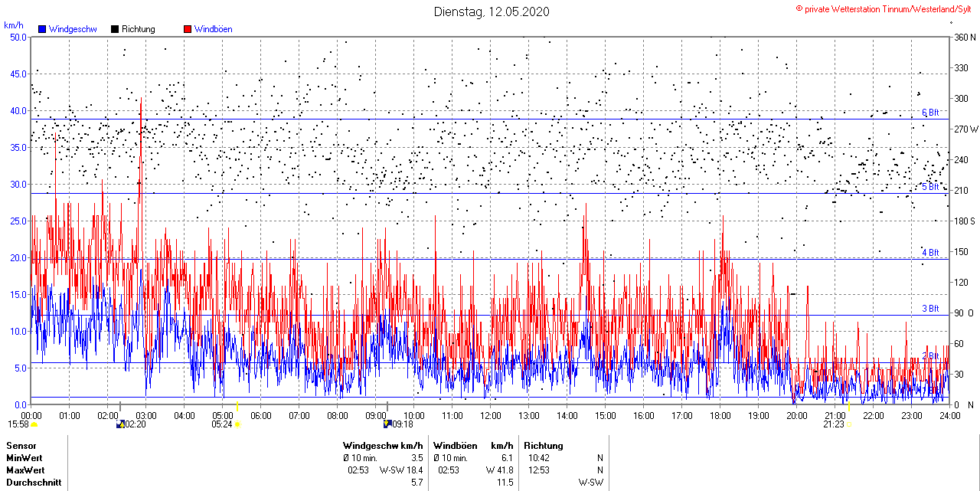Click the moon icon beside 02:20
The image size is (980, 491).
pos(119,424)
